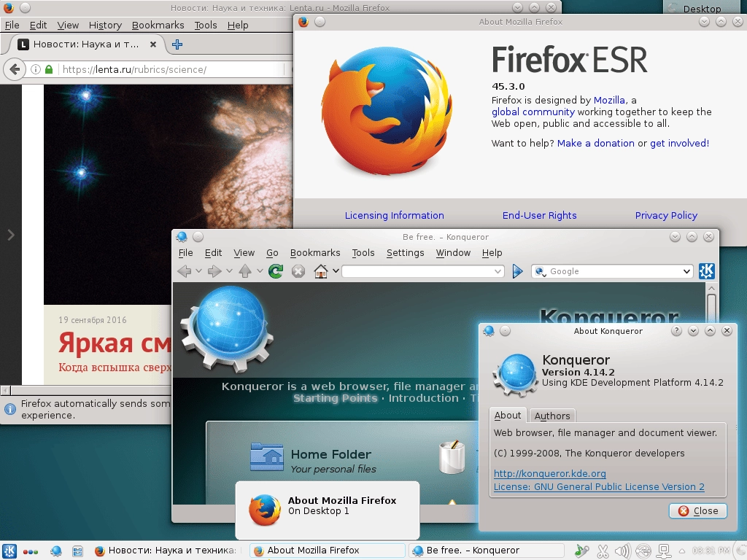Reload page with green Konqueror refresh icon

click(x=275, y=271)
